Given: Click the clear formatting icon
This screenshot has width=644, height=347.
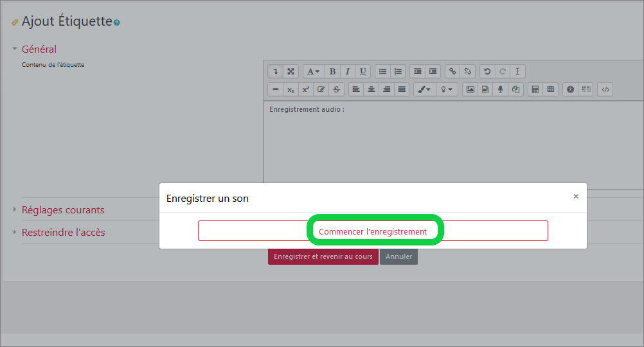Looking at the screenshot, I should [517, 71].
